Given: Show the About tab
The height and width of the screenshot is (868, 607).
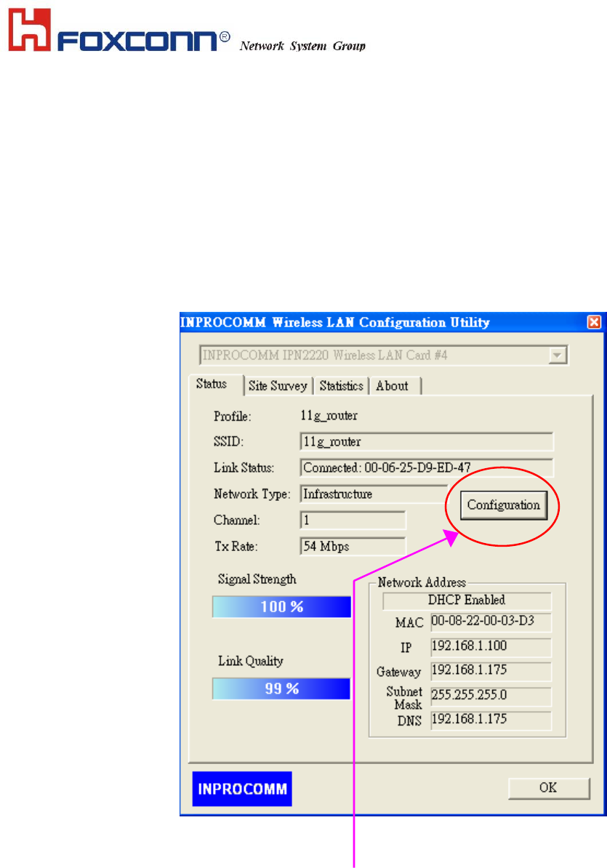Looking at the screenshot, I should coord(393,386).
